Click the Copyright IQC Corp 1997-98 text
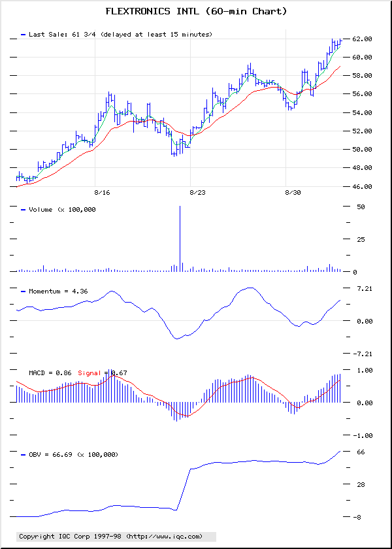 tap(71, 536)
